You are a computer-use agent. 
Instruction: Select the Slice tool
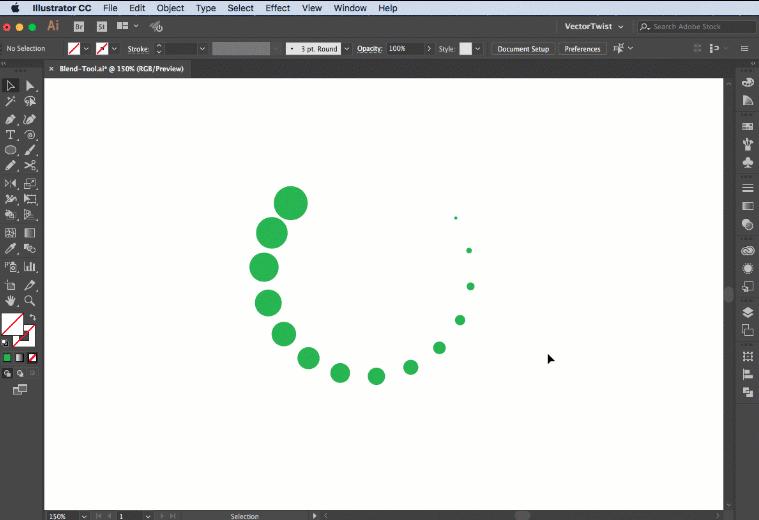(30, 285)
